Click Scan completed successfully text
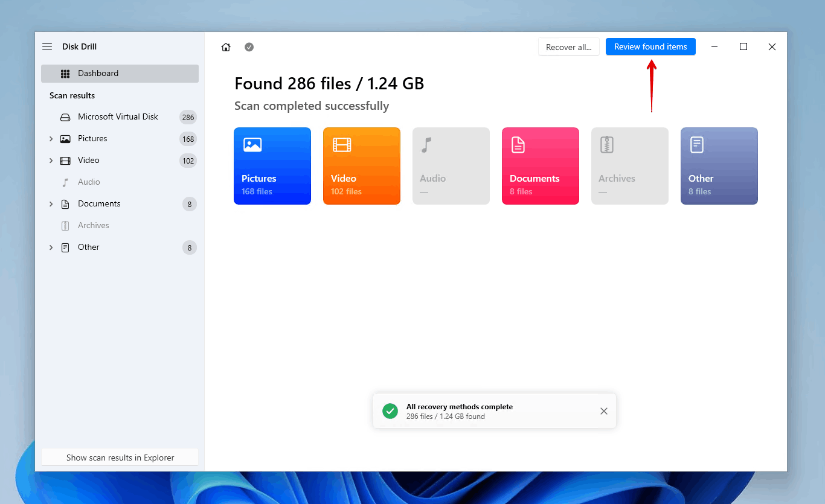Screen dimensions: 825x504 tap(312, 106)
